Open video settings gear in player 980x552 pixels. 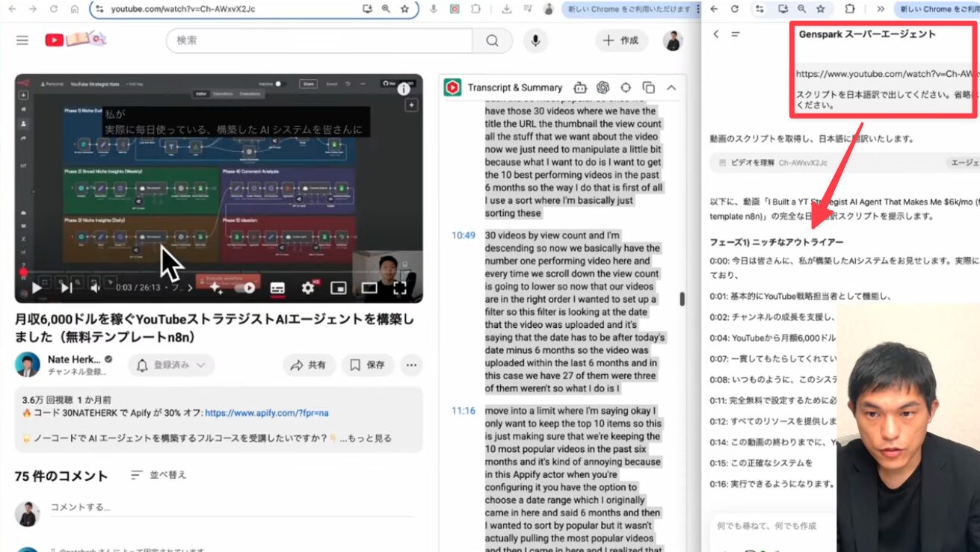(x=307, y=288)
